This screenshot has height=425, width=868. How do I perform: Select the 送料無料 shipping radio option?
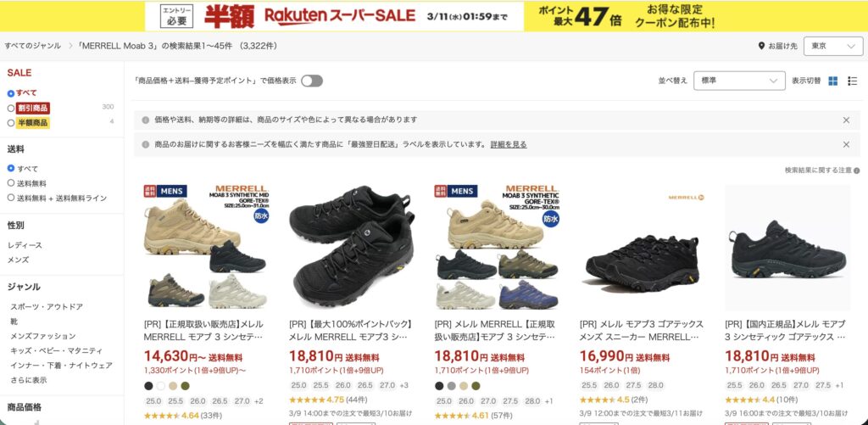click(x=10, y=183)
